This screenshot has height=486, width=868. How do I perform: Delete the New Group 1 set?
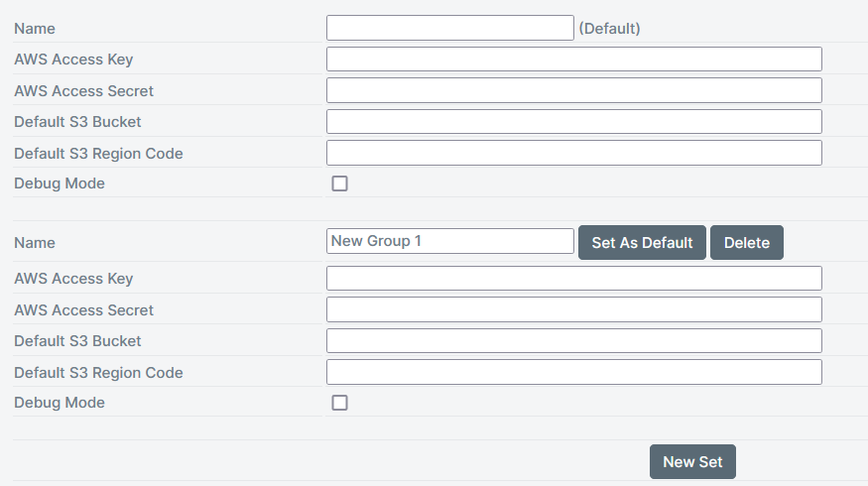(746, 243)
